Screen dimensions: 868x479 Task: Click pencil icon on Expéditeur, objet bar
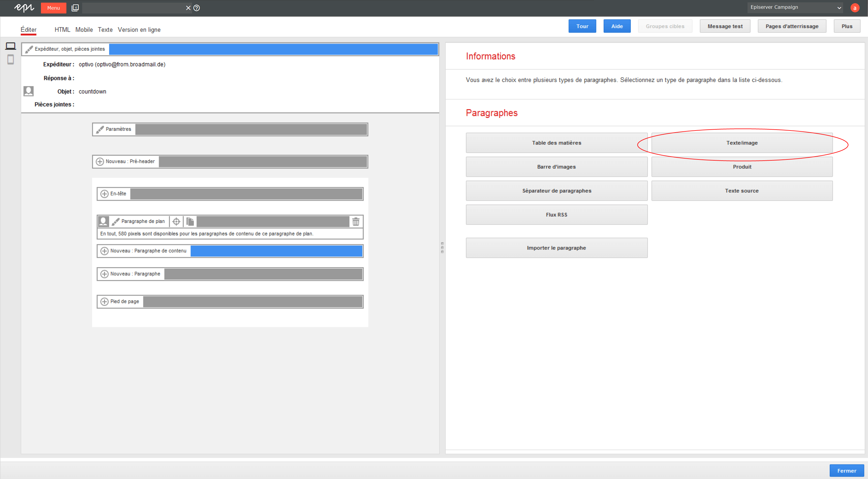[29, 49]
